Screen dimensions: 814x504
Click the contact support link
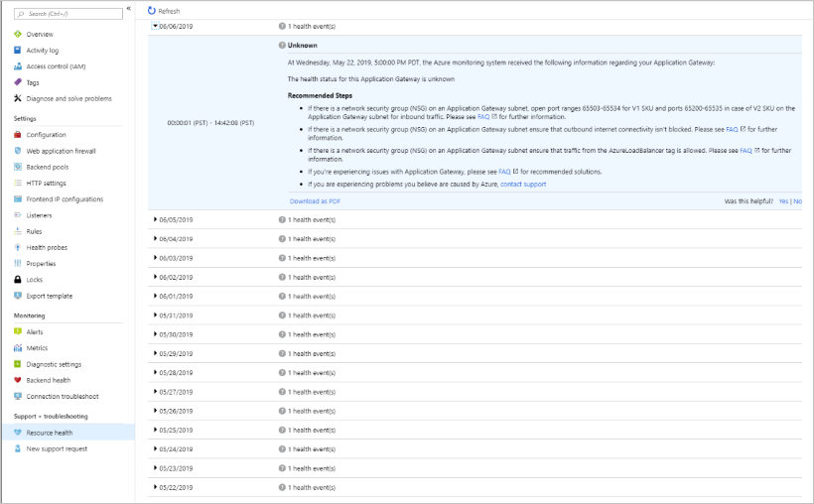pos(522,184)
